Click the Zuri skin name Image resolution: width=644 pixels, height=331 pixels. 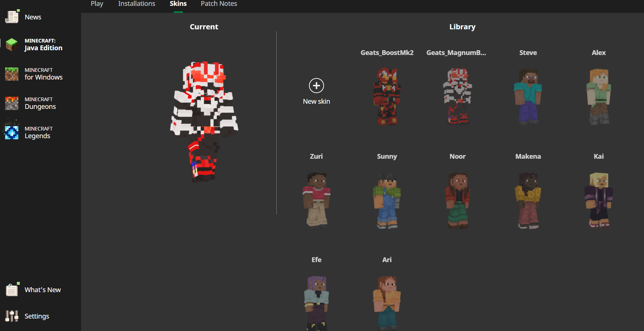click(x=316, y=157)
